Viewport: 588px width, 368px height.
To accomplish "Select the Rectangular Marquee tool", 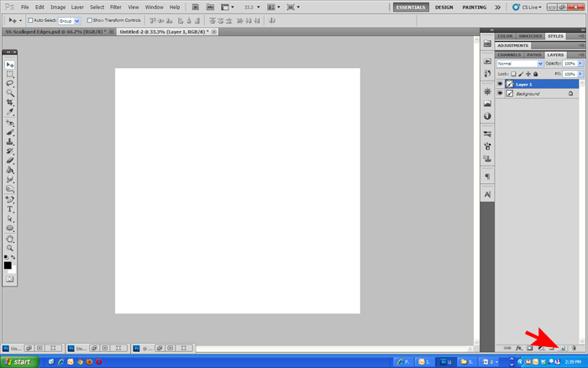I will click(10, 74).
